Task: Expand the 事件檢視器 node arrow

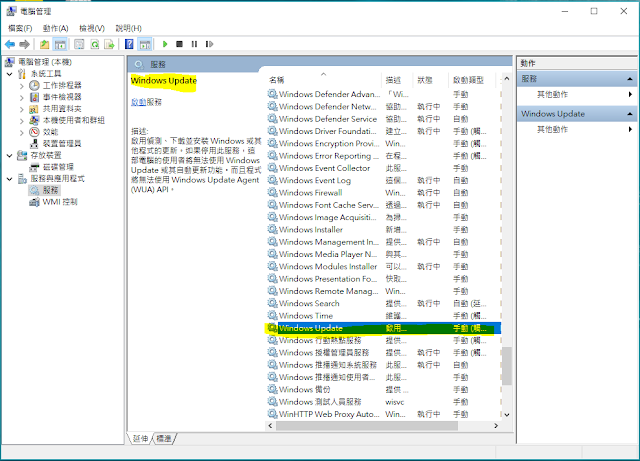Action: pyautogui.click(x=22, y=97)
